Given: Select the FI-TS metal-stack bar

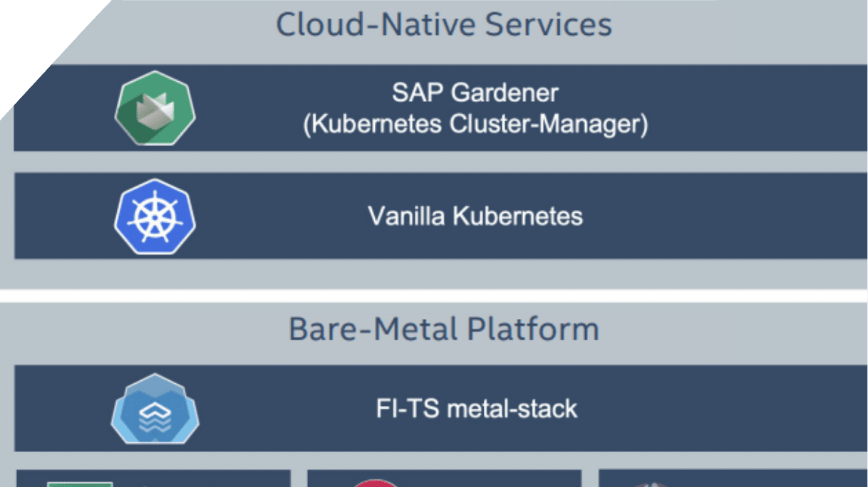Looking at the screenshot, I should coord(440,409).
